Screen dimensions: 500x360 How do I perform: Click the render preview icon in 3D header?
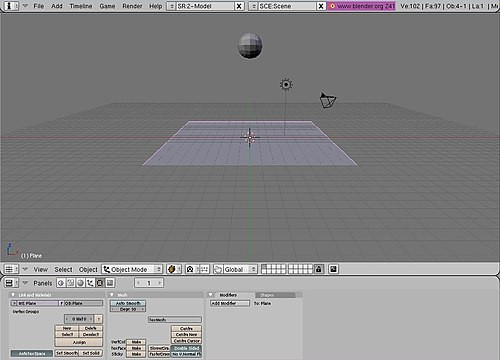333,269
